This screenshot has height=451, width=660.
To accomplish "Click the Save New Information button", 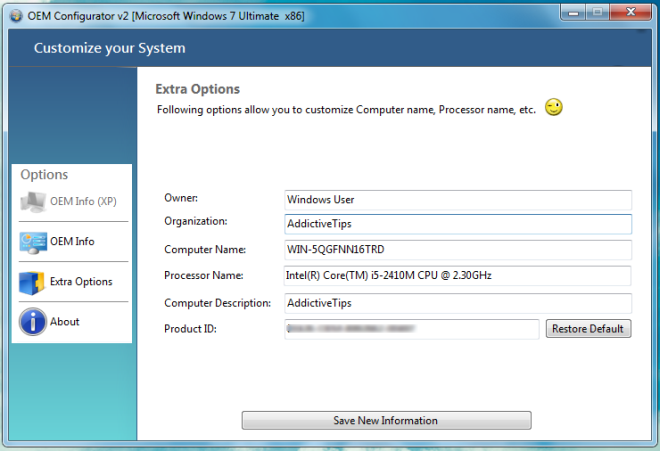I will click(386, 420).
